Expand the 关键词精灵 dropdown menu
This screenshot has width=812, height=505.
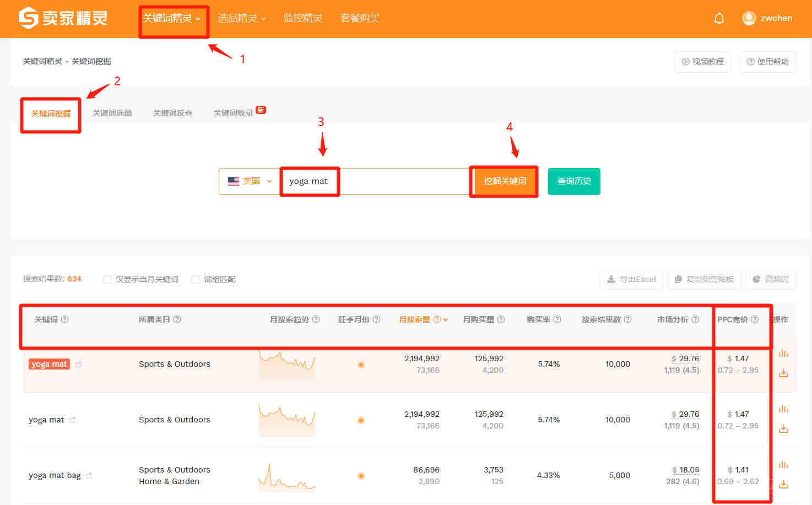coord(171,18)
